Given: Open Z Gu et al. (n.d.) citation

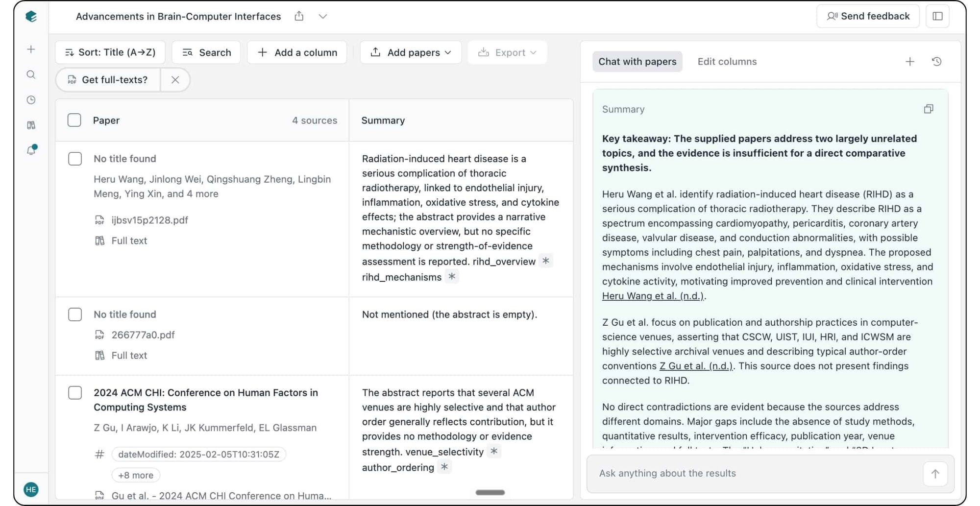Looking at the screenshot, I should (x=696, y=366).
